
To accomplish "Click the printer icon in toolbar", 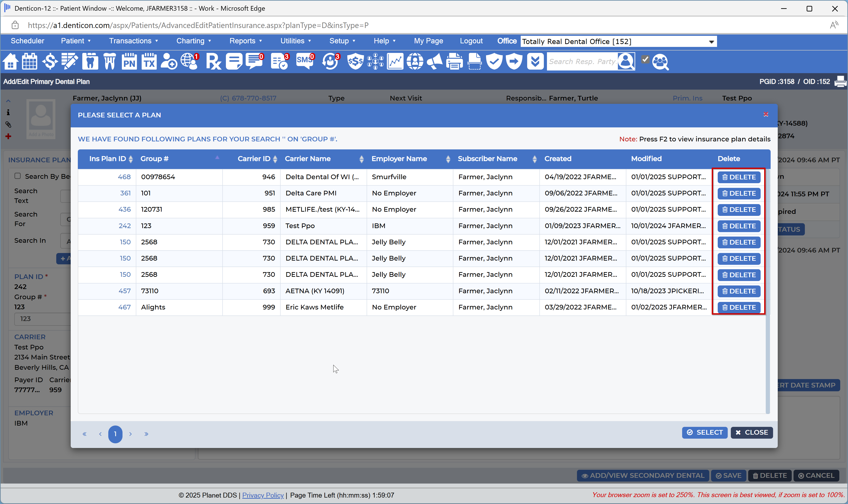I will click(x=454, y=62).
